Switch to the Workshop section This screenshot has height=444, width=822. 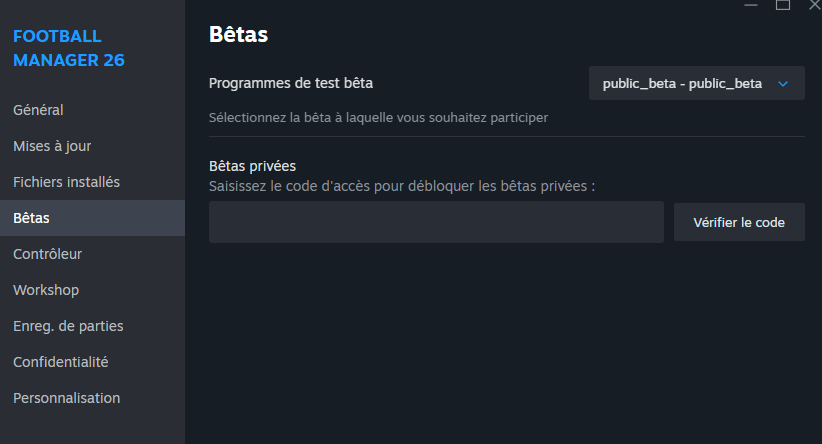[x=46, y=290]
